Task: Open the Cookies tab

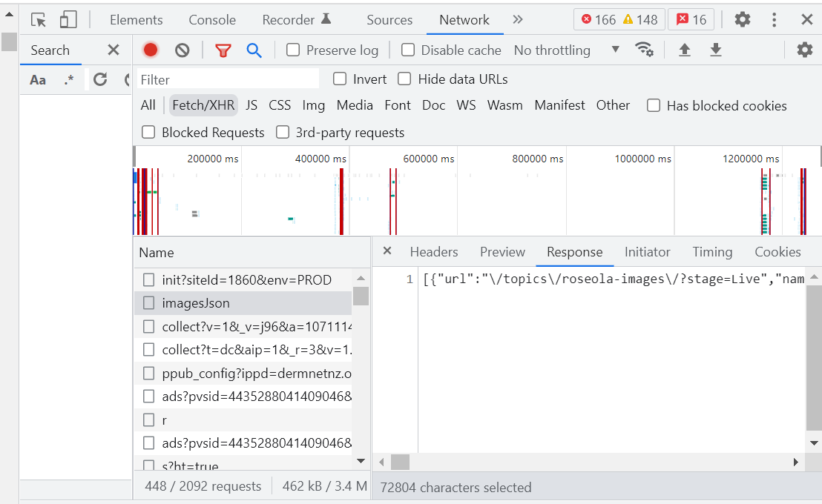Action: tap(777, 252)
